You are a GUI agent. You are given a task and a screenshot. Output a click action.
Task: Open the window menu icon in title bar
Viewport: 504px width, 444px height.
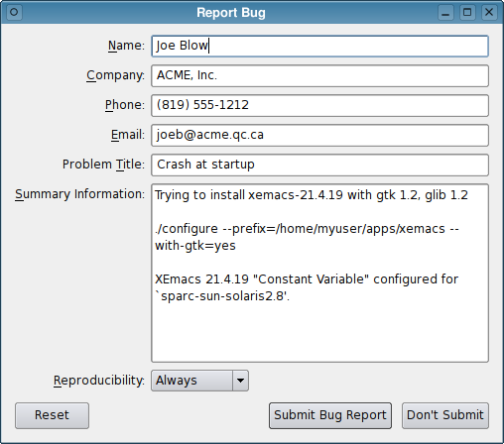pyautogui.click(x=14, y=13)
